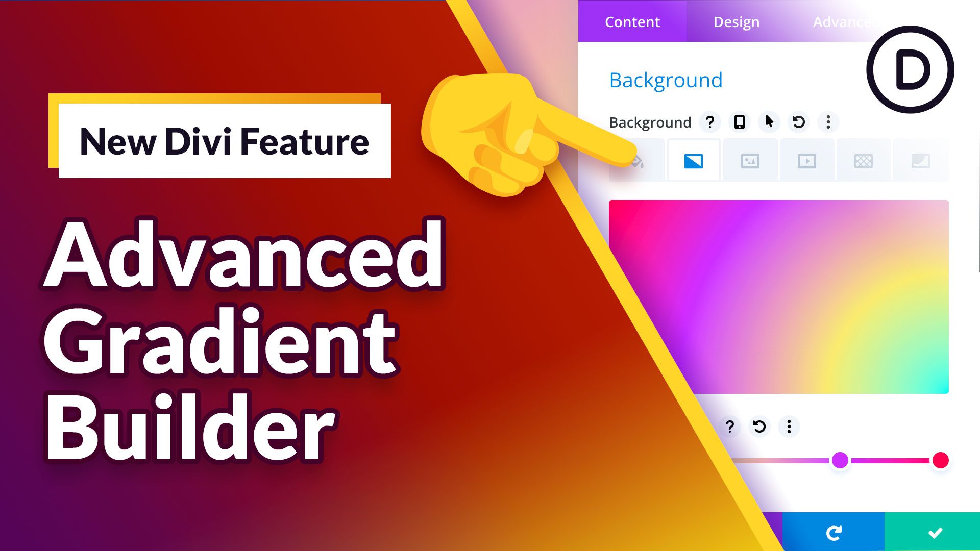980x551 pixels.
Task: Click the video background icon
Action: [805, 161]
